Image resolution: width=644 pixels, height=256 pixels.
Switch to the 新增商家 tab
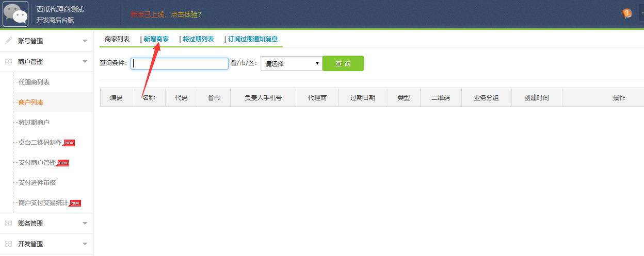[x=156, y=39]
